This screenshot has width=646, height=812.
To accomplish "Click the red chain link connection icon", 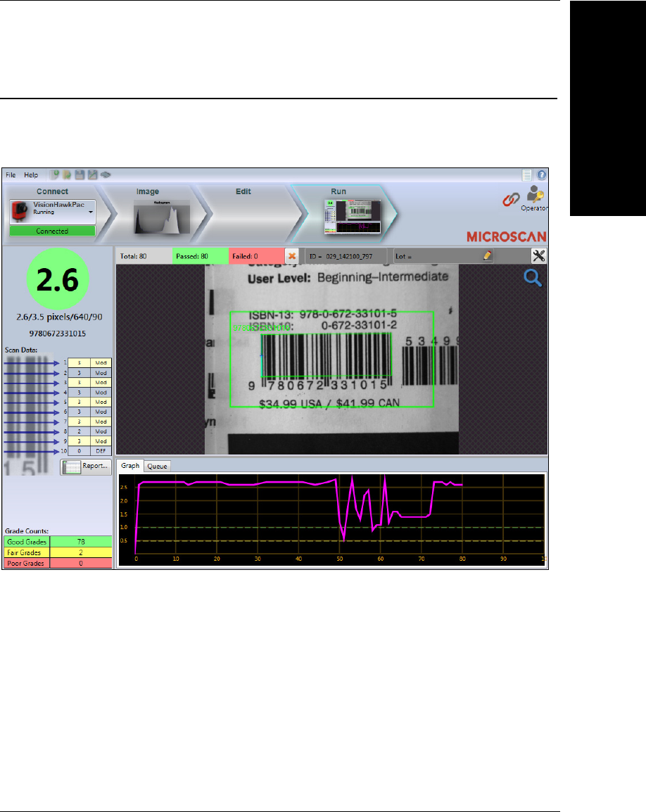I will click(x=511, y=199).
